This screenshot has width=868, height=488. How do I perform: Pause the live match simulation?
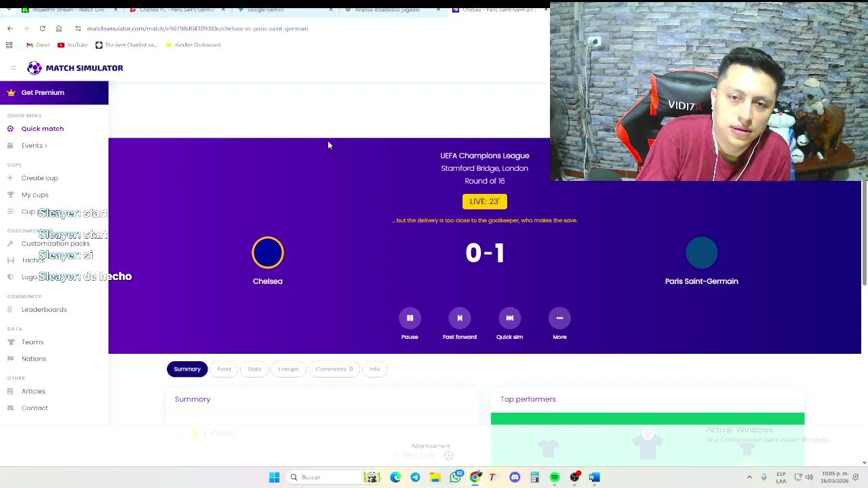click(410, 318)
